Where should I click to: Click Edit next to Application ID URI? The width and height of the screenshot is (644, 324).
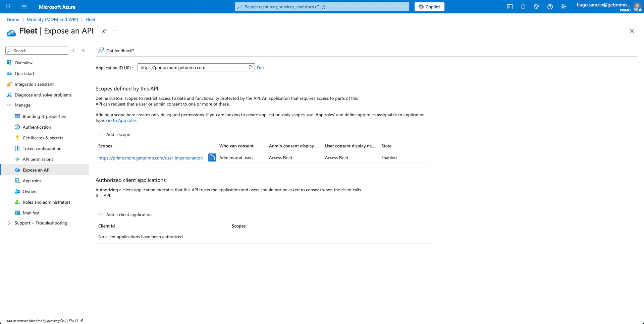pos(260,68)
